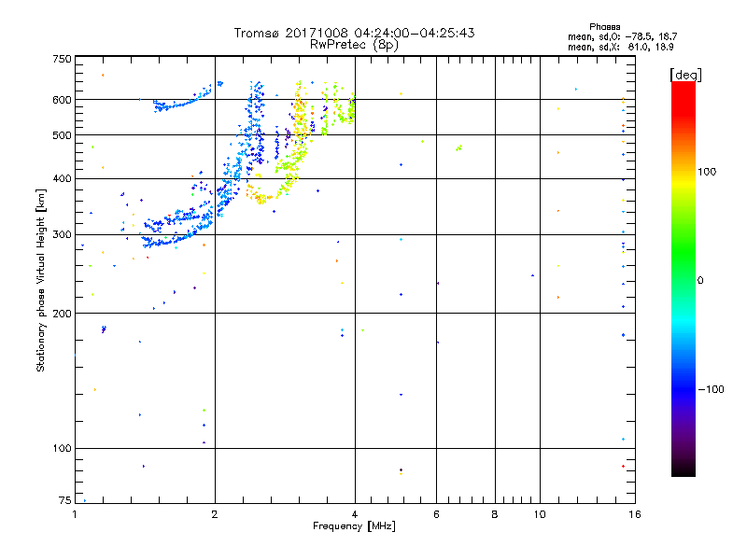
Task: Click the y-axis tick label '100'
Action: (63, 448)
